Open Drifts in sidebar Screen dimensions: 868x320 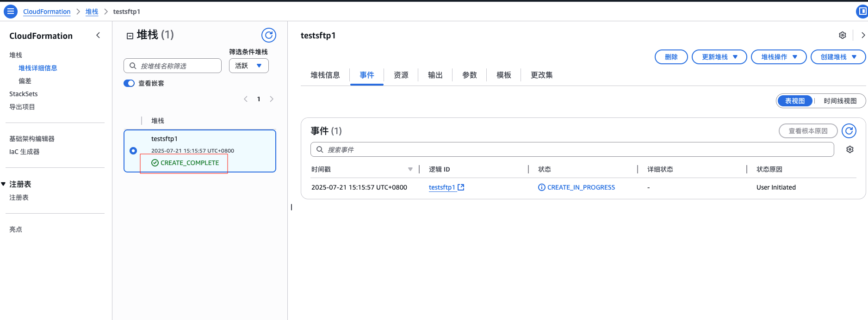[x=25, y=81]
